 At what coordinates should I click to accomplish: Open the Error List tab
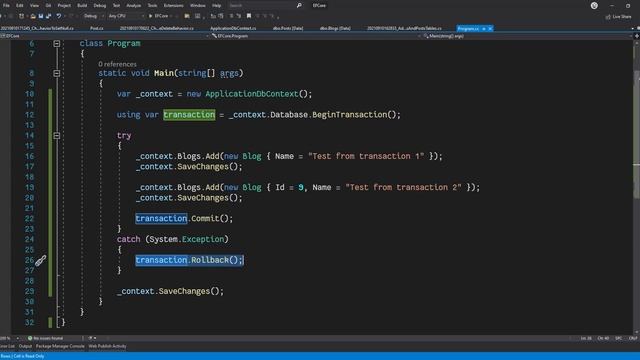click(x=7, y=346)
